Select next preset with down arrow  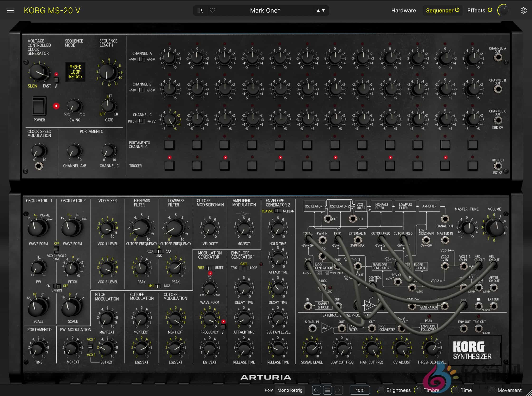pyautogui.click(x=323, y=10)
